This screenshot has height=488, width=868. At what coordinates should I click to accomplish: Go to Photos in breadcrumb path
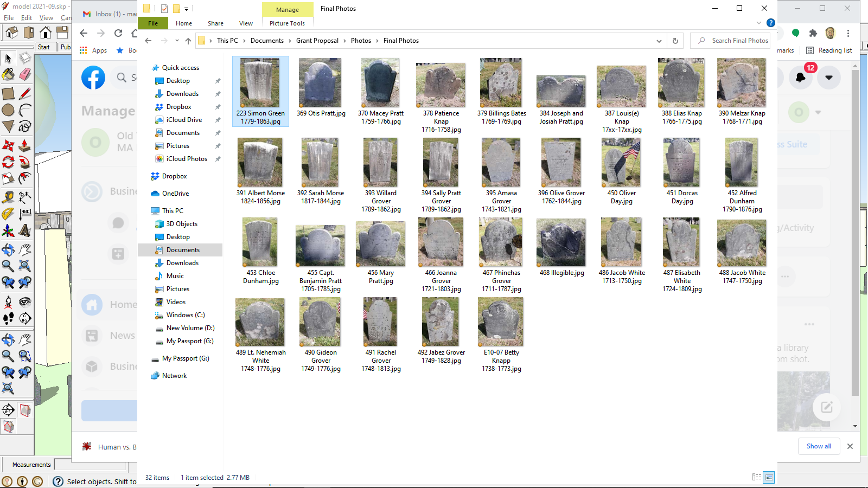[361, 41]
